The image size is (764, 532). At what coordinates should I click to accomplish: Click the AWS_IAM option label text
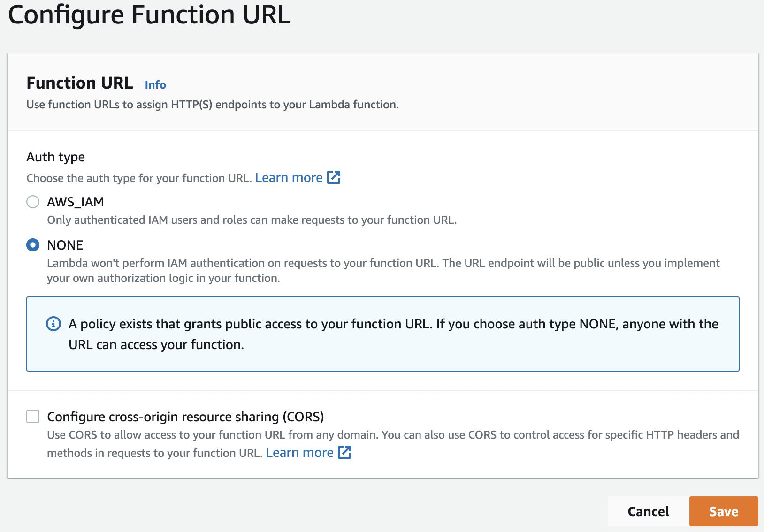click(x=76, y=202)
